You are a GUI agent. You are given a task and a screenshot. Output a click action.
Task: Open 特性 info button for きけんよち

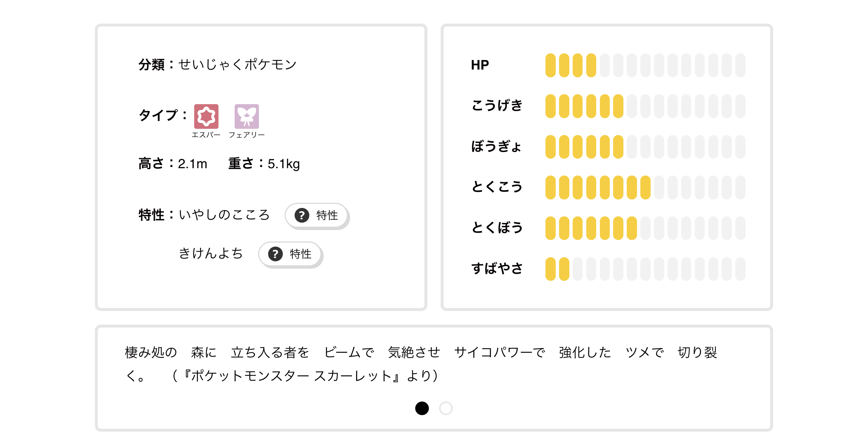tap(291, 254)
